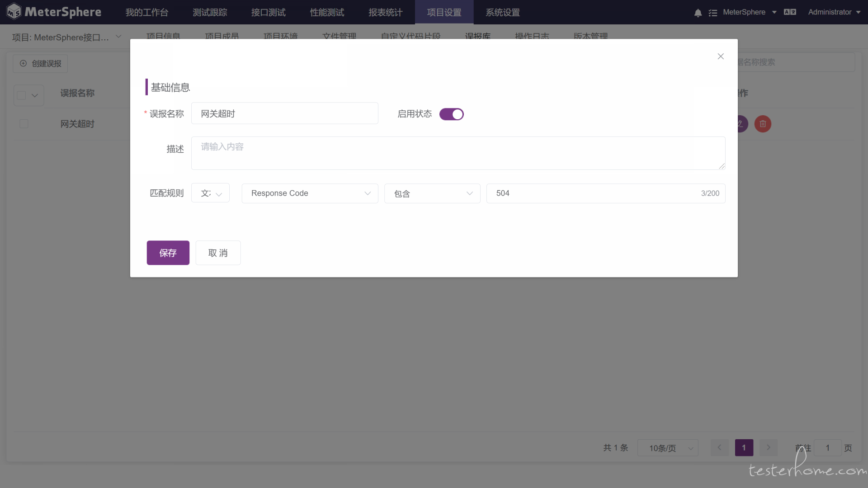Toggle the 启用状态 switch
868x488 pixels.
pyautogui.click(x=451, y=114)
